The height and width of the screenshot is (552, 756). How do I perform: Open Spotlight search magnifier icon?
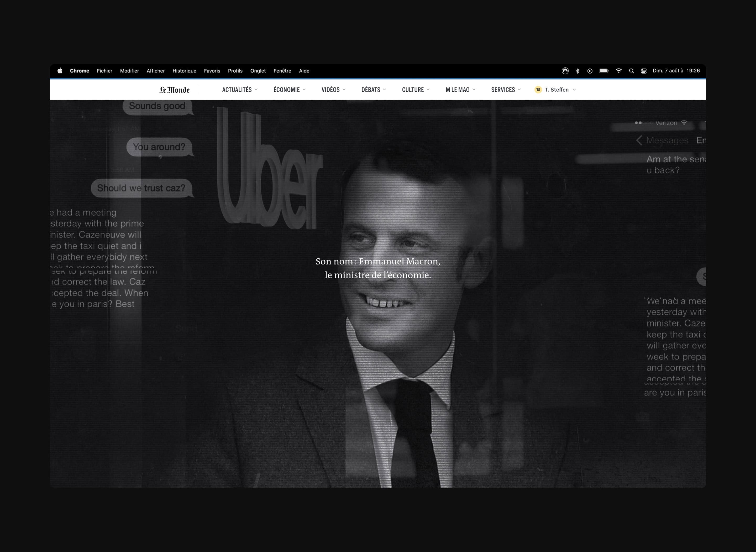(632, 71)
